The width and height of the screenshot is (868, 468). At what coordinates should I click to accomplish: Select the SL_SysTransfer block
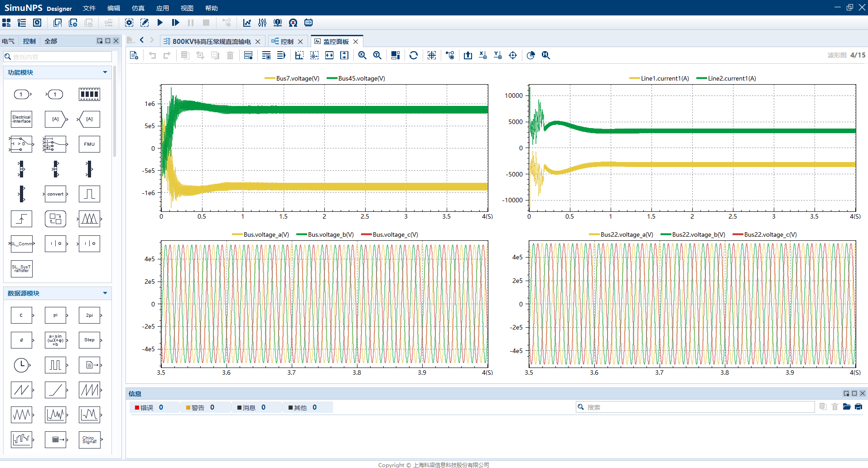pos(22,268)
